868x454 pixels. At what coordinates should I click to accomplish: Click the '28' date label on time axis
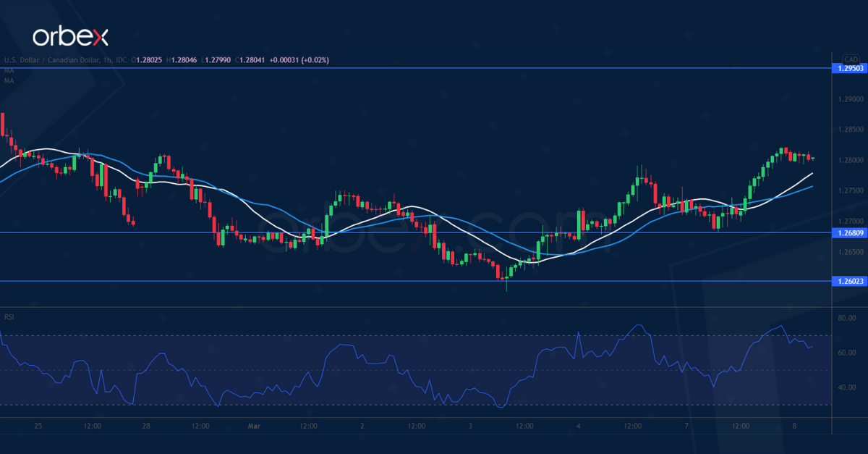[x=146, y=426]
